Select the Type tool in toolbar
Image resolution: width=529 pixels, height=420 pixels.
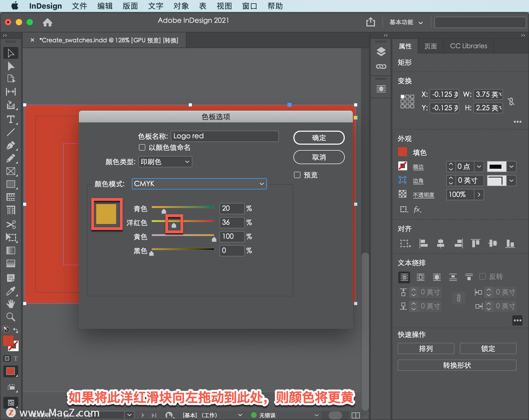pyautogui.click(x=10, y=119)
